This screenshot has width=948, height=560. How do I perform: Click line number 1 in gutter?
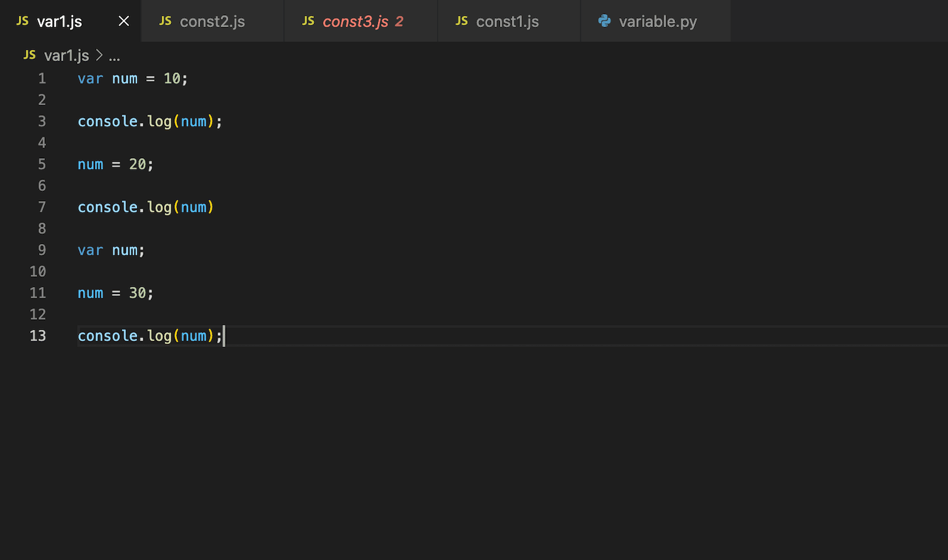pos(42,78)
